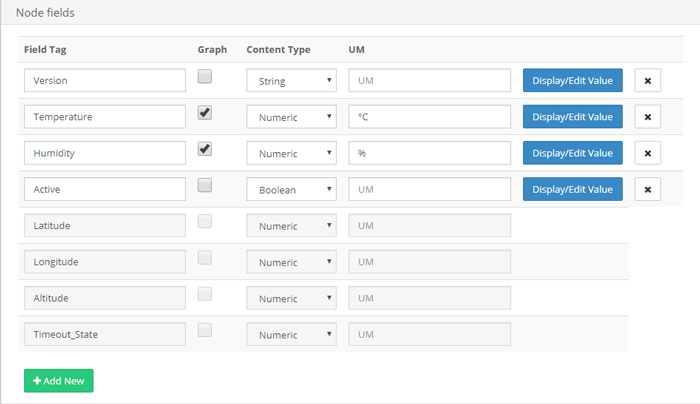
Task: Delete the Active field row
Action: (647, 189)
